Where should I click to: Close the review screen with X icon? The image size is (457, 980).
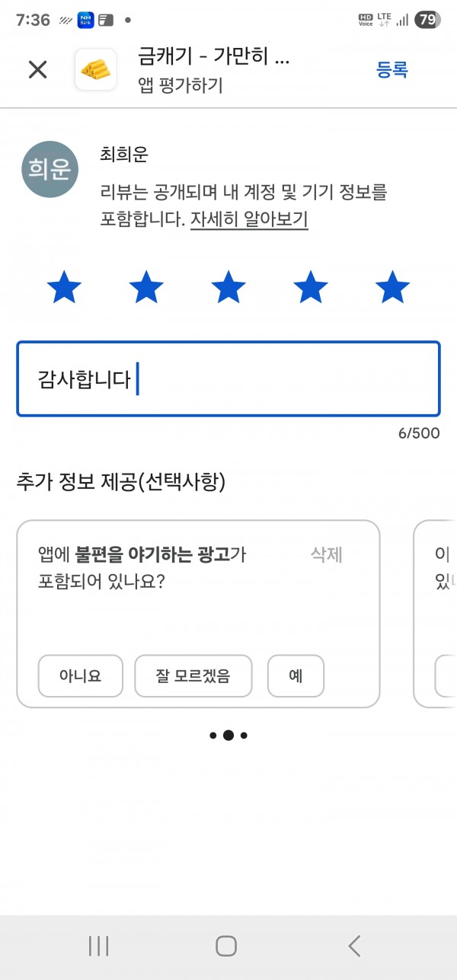(37, 70)
